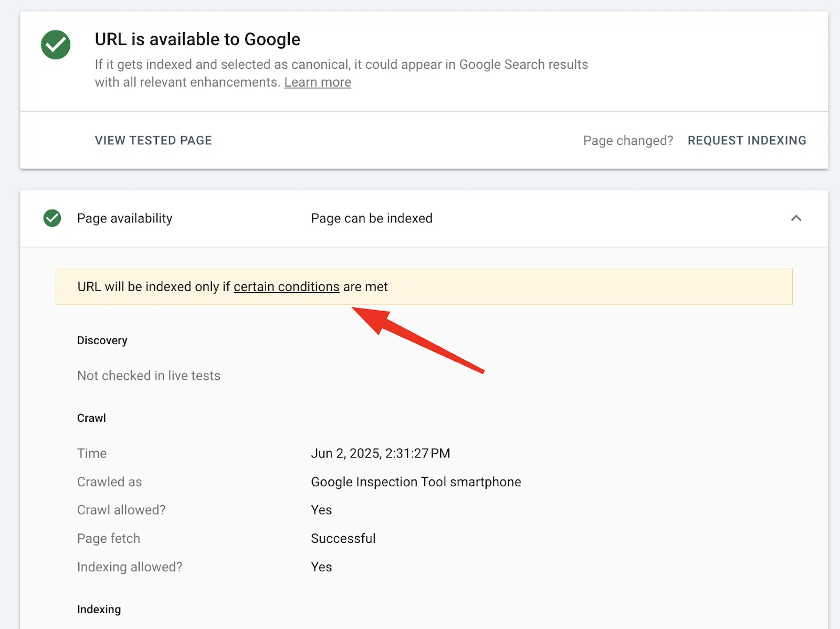Click REQUEST INDEXING
840x629 pixels.
(x=747, y=140)
